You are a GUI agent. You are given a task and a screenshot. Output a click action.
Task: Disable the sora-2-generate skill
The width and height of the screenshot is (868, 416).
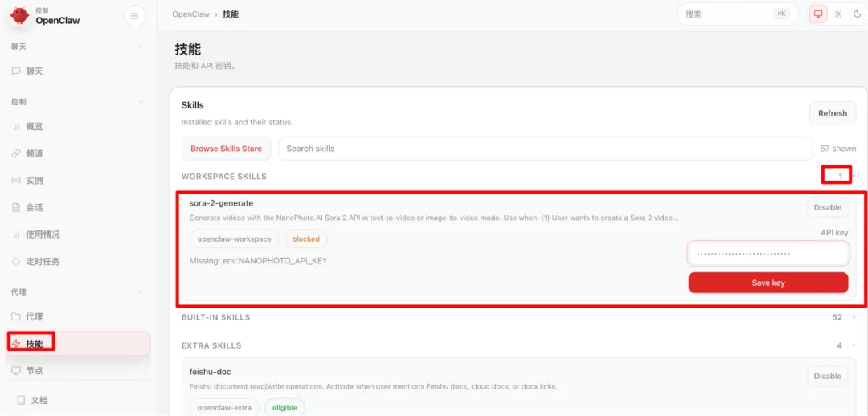tap(828, 207)
